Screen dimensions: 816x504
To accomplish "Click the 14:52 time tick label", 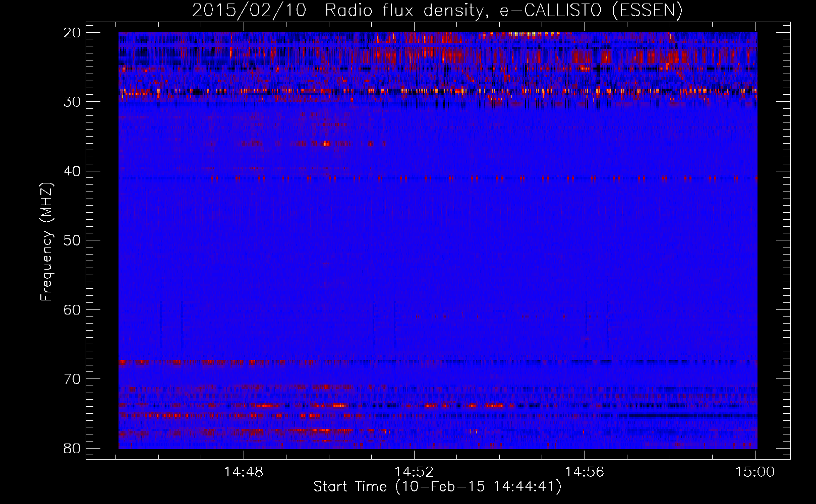I will [414, 472].
